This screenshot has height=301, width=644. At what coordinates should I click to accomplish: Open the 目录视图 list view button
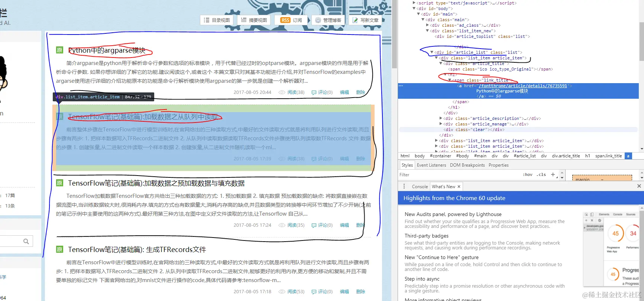pyautogui.click(x=217, y=20)
